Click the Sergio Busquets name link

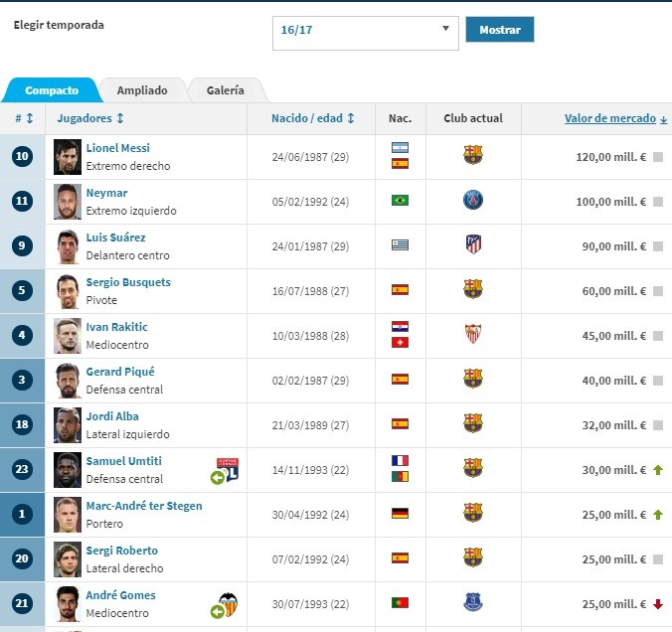coord(128,282)
